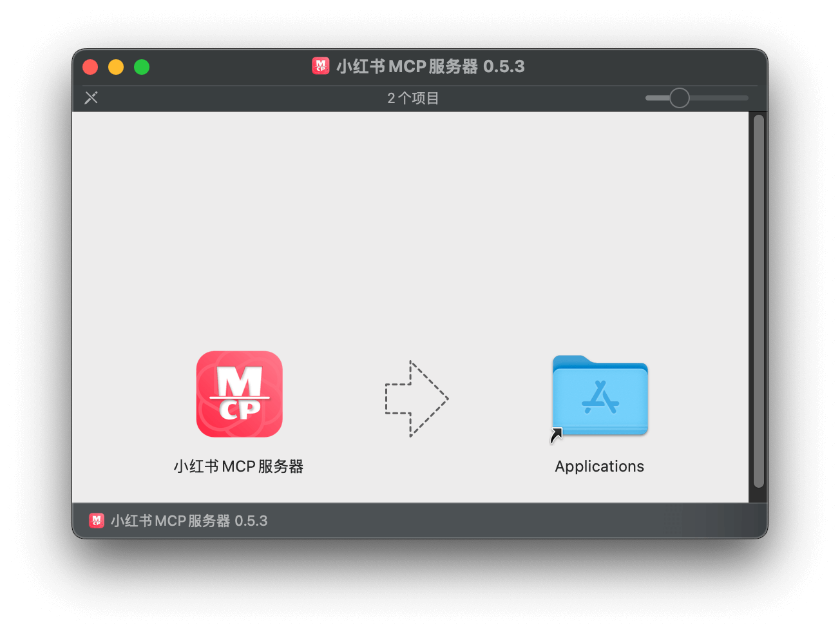The height and width of the screenshot is (634, 840).
Task: Click the "小红书 MCP 服务器 0.5.3" path bar text
Action: pyautogui.click(x=189, y=521)
